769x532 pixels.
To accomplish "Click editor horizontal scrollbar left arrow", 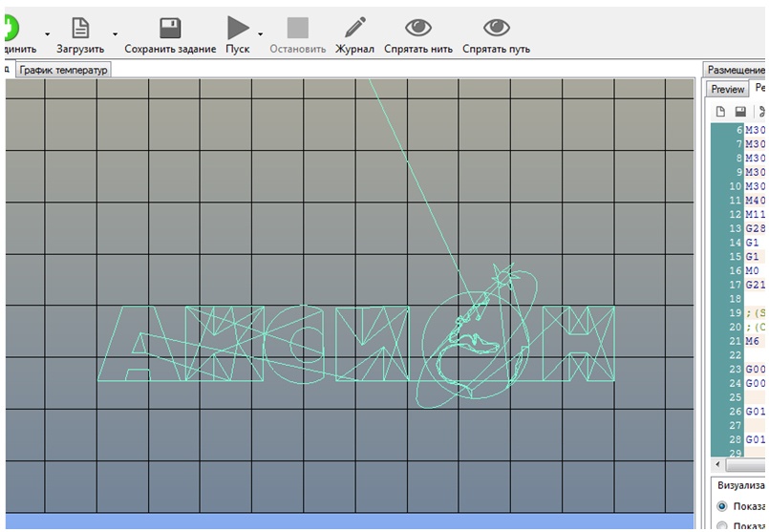I will (x=718, y=464).
